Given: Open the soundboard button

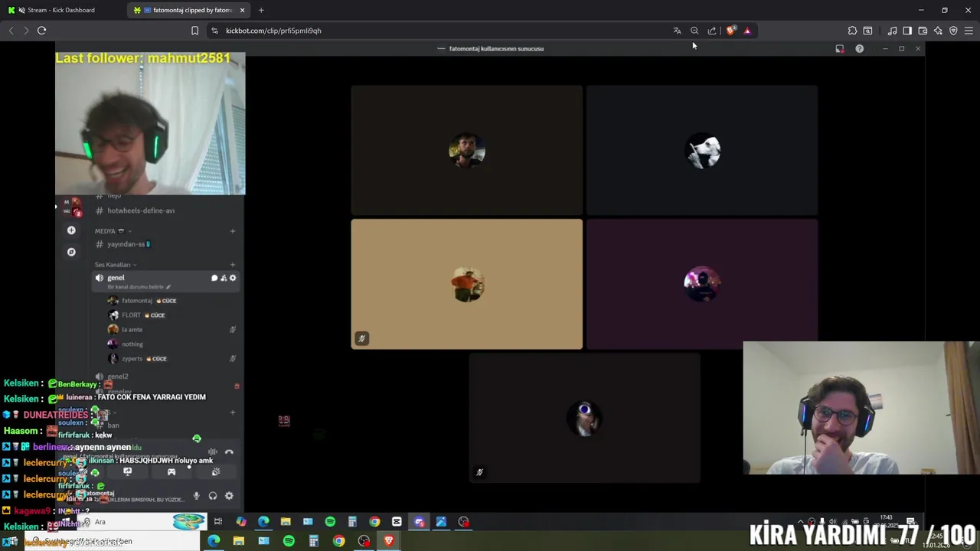Looking at the screenshot, I should [215, 472].
